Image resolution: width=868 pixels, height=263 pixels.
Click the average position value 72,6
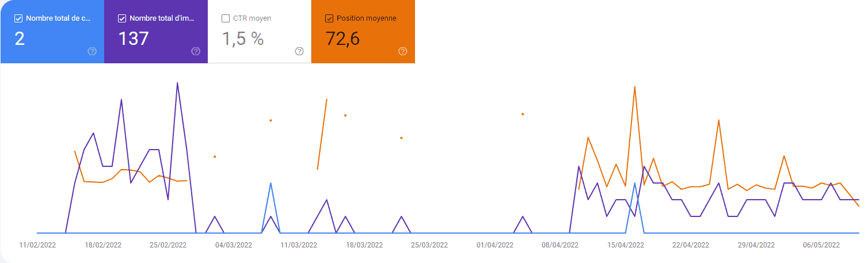coord(343,39)
